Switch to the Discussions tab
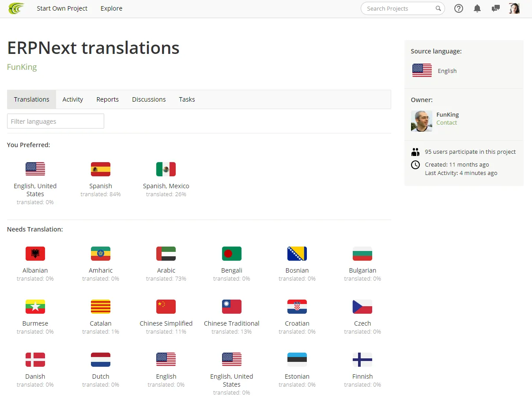 (149, 99)
